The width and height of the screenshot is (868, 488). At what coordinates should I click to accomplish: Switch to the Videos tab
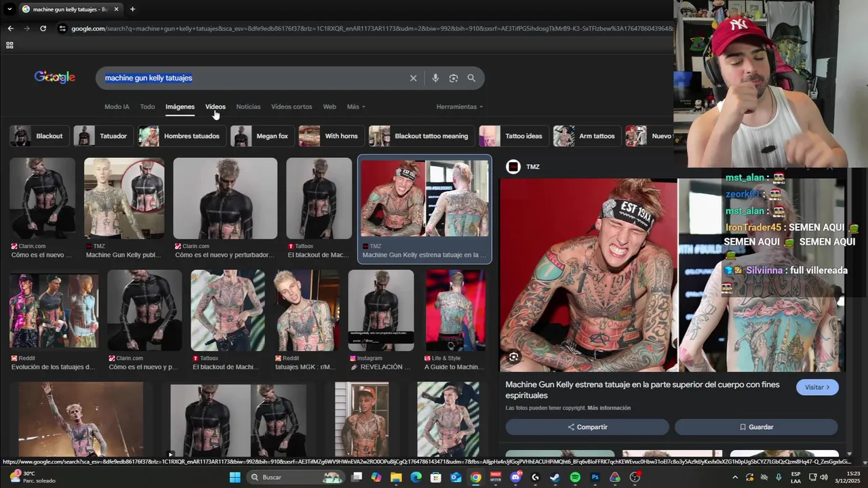click(x=215, y=106)
